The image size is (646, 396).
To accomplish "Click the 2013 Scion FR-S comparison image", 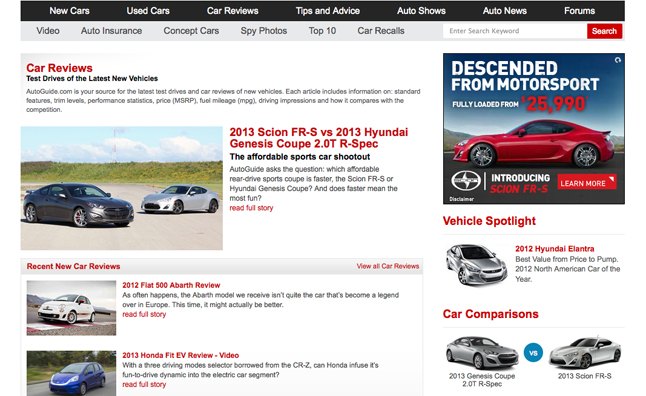I will [585, 353].
